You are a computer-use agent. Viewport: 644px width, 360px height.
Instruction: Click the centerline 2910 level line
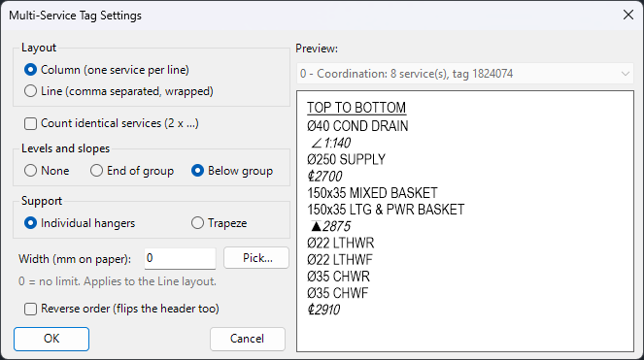pos(323,310)
